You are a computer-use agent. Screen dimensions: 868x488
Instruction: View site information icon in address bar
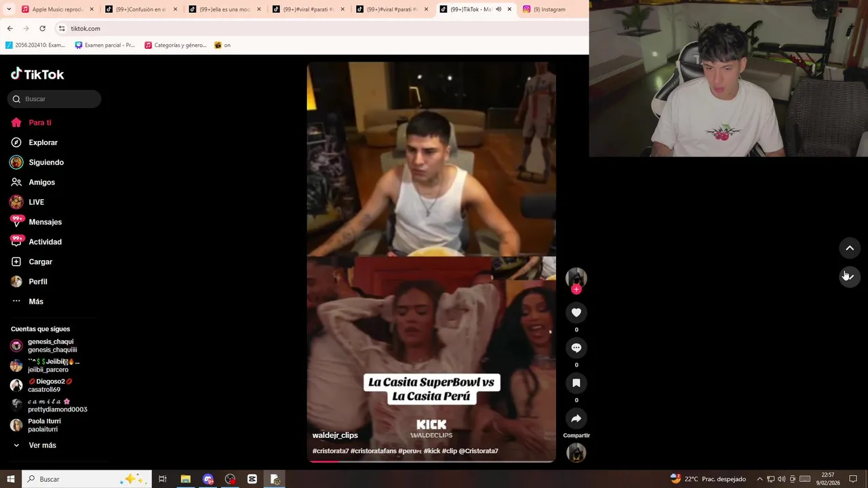pos(62,28)
